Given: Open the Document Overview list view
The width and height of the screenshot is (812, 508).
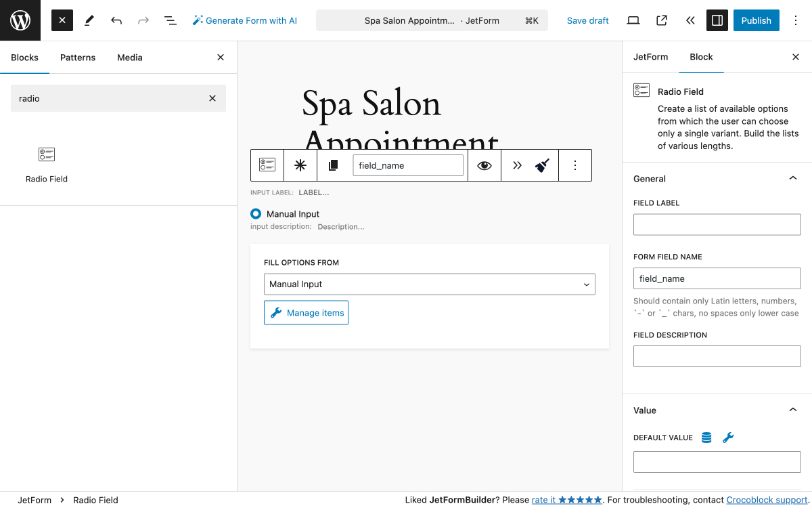Looking at the screenshot, I should pos(171,20).
